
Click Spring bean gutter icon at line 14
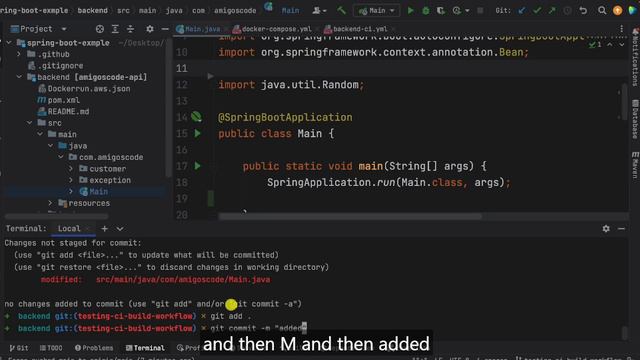tap(196, 117)
